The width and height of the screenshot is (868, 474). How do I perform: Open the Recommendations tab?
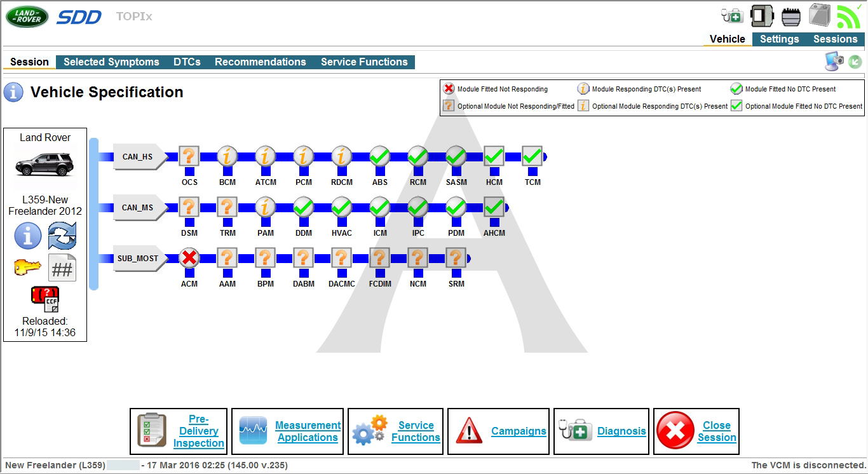pos(260,62)
